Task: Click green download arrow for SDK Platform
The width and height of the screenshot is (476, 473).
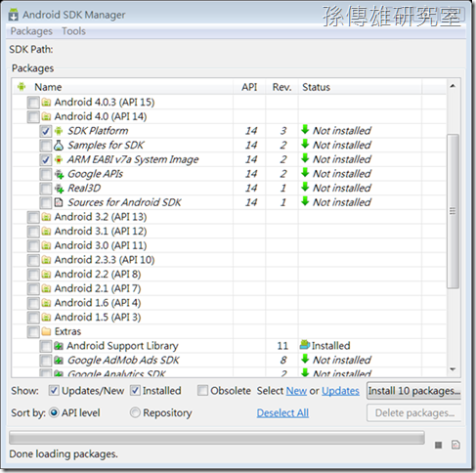Action: click(x=305, y=130)
